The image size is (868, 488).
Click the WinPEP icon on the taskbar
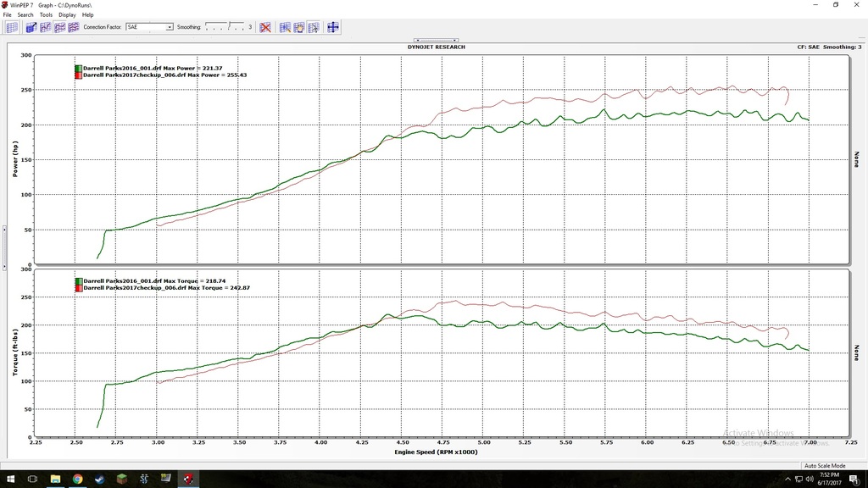(x=188, y=478)
